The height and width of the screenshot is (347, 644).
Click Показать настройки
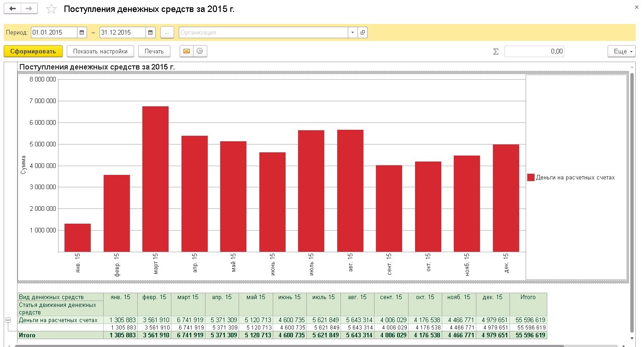[x=100, y=51]
